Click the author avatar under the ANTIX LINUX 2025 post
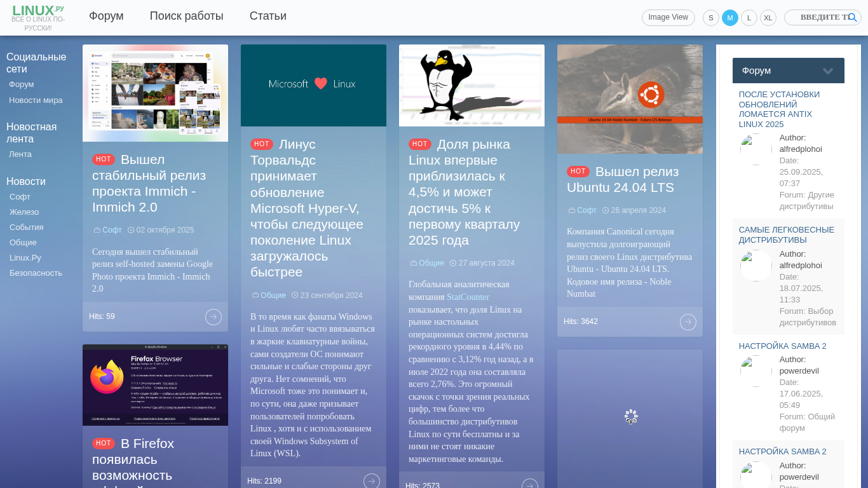 [x=756, y=149]
